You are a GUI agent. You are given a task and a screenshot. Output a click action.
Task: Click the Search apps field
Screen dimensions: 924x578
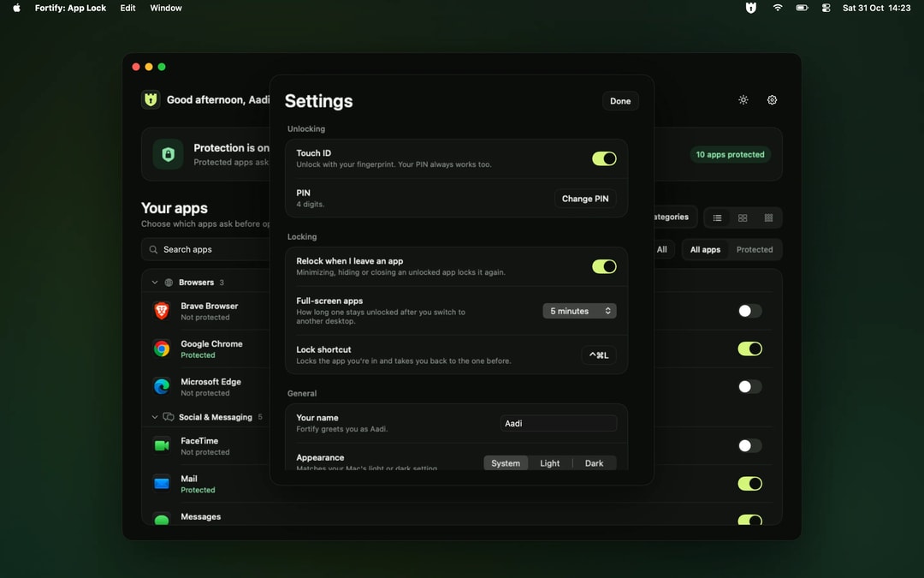(206, 249)
